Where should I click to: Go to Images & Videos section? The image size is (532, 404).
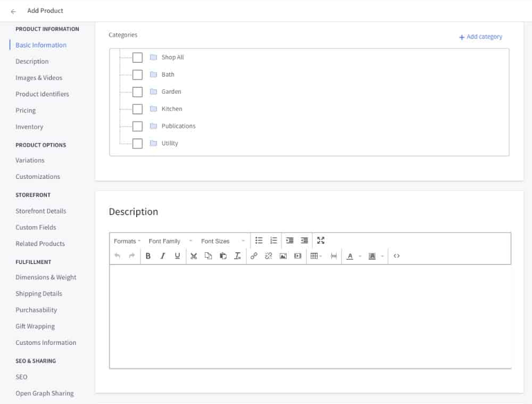(39, 78)
